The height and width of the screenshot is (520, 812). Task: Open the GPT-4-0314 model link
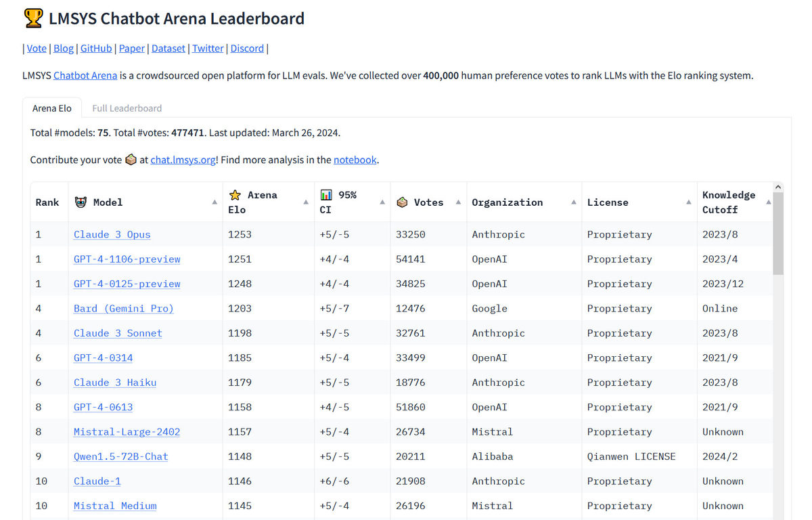104,357
